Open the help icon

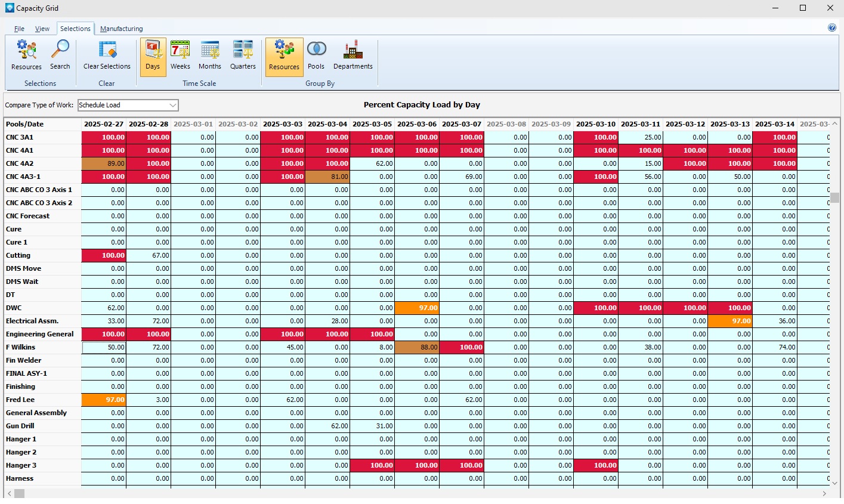832,27
